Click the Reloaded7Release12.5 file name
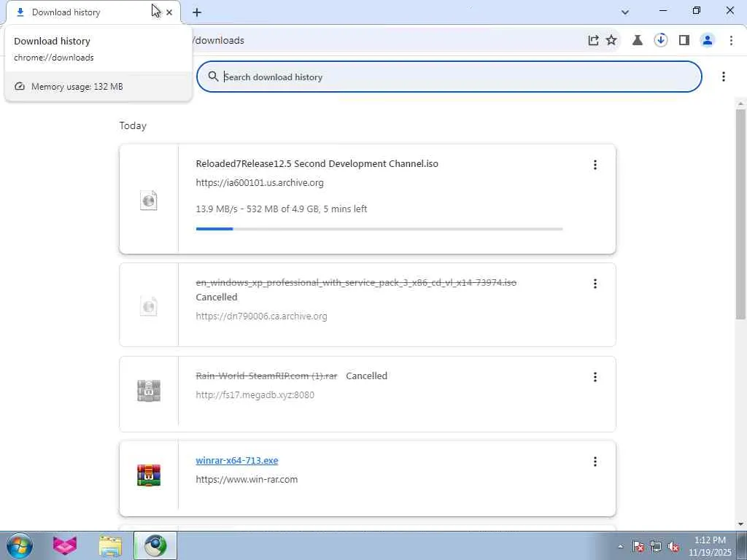The height and width of the screenshot is (560, 747). (x=317, y=164)
